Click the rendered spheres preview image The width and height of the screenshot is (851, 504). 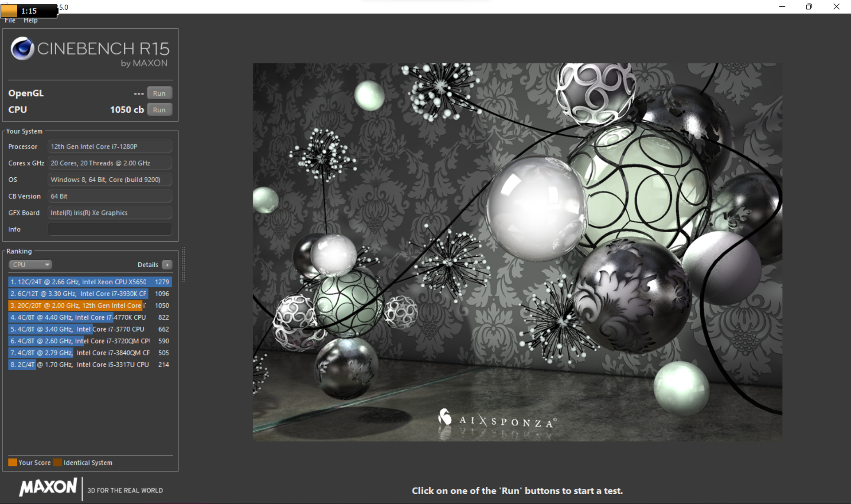pyautogui.click(x=517, y=252)
